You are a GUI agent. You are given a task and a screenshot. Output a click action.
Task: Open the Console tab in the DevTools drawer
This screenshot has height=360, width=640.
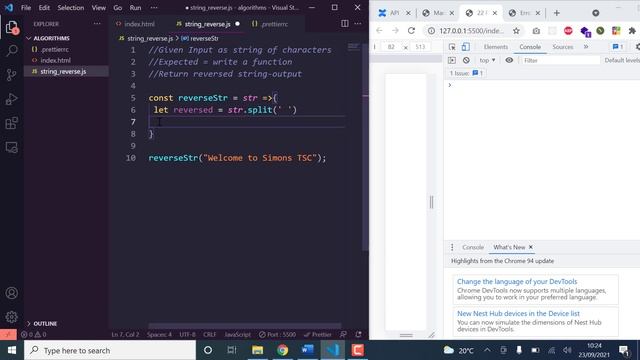click(x=473, y=247)
